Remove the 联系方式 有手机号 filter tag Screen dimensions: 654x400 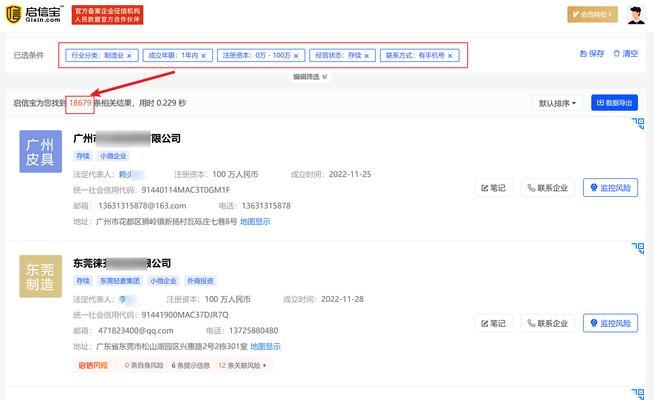450,55
